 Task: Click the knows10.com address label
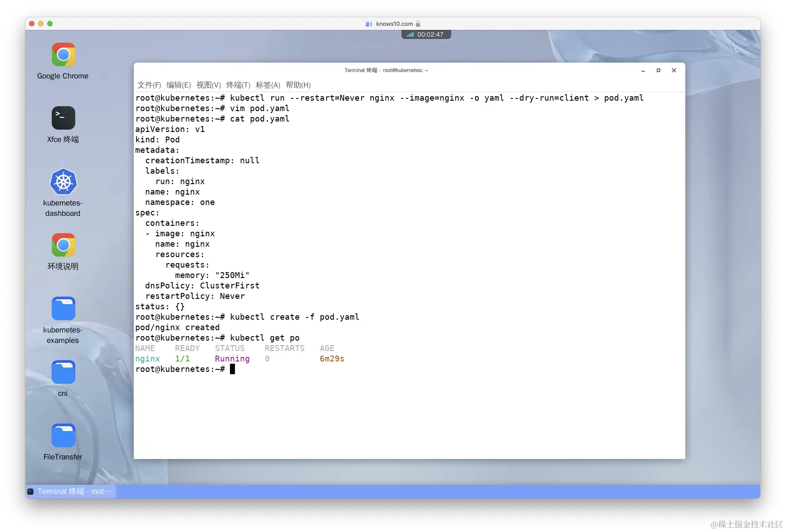coord(394,24)
